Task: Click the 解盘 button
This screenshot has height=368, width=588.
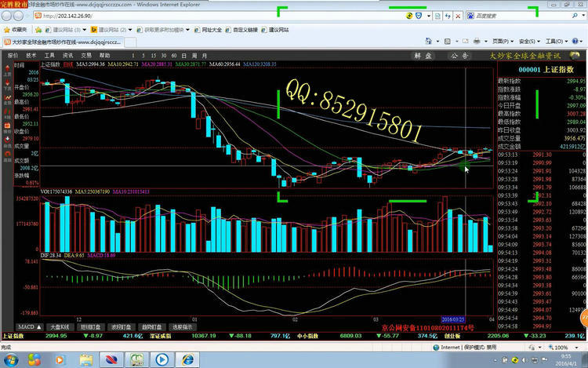Action: pos(423,56)
